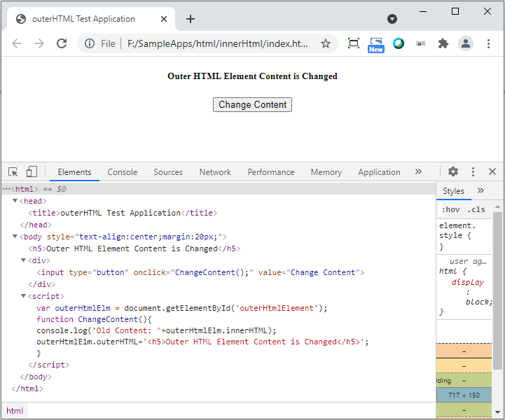
Task: Toggle the .cls class editor
Action: (x=476, y=209)
